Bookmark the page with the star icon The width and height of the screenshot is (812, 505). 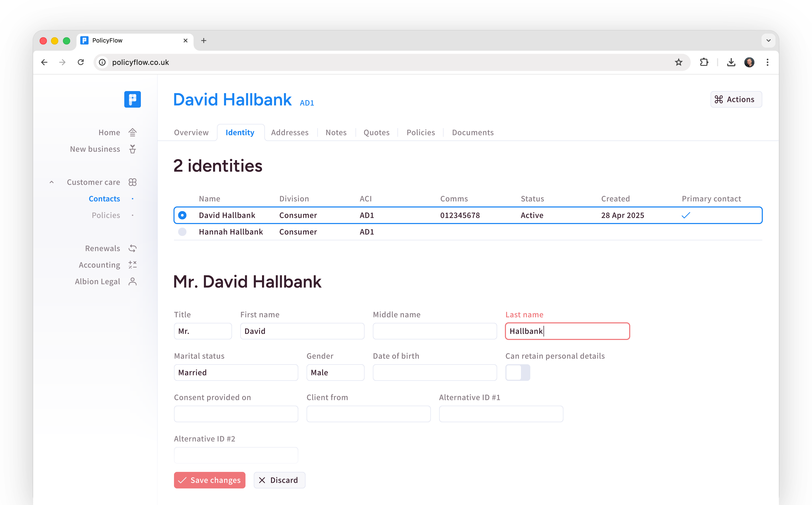679,62
